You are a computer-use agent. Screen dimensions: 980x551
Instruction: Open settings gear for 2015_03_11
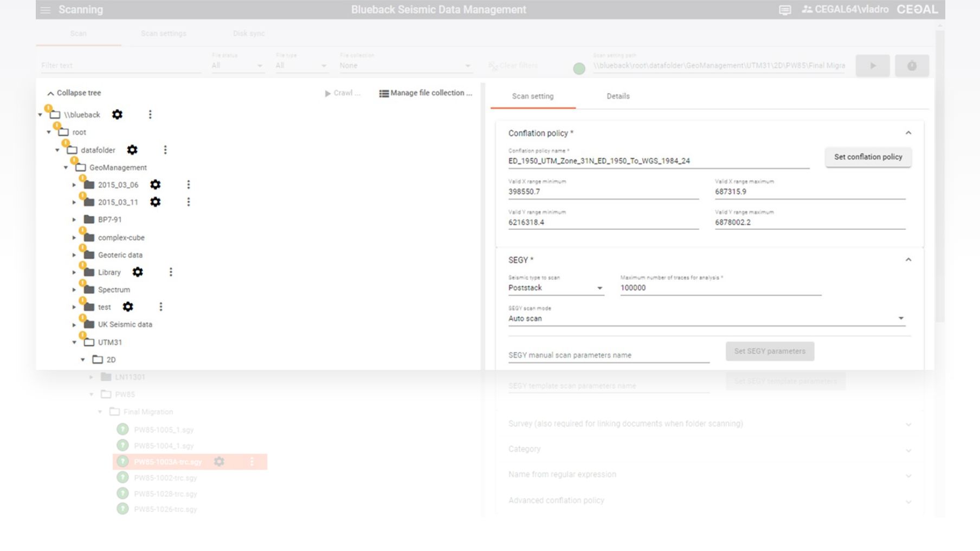pyautogui.click(x=156, y=202)
